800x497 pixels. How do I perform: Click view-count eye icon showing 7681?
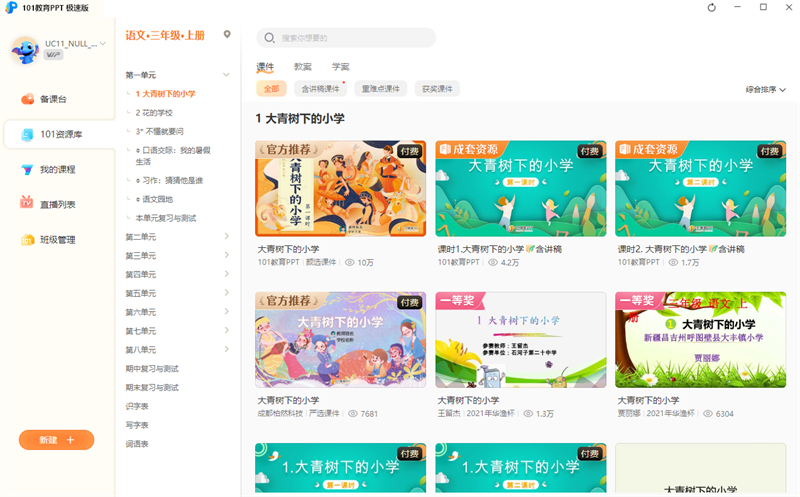pos(353,414)
